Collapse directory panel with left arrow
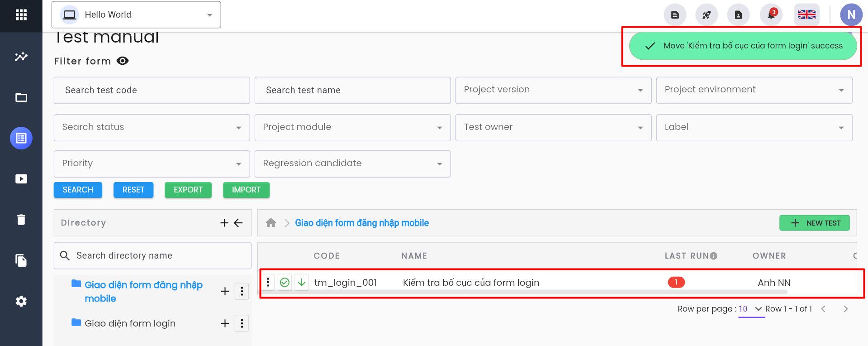Image resolution: width=868 pixels, height=346 pixels. [x=238, y=223]
